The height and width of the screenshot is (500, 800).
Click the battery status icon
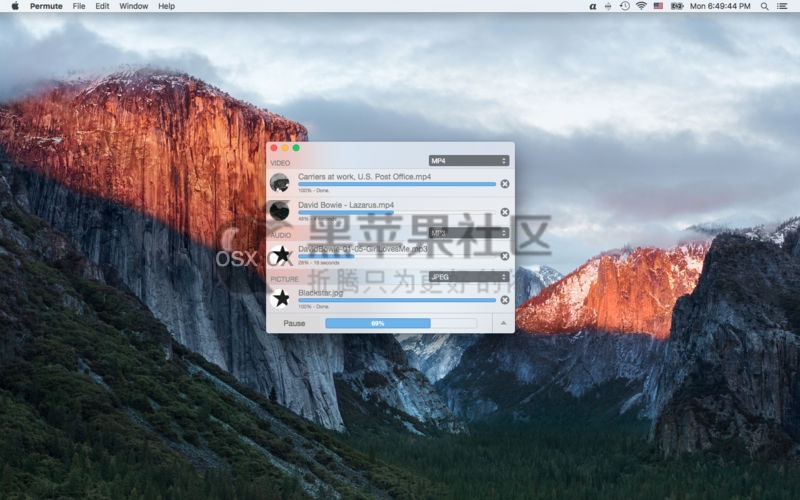[677, 6]
